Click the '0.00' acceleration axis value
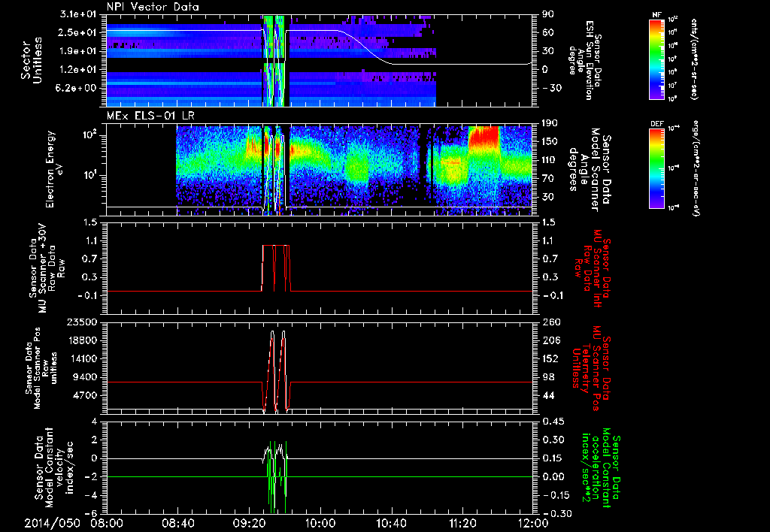The image size is (770, 532). tap(554, 476)
